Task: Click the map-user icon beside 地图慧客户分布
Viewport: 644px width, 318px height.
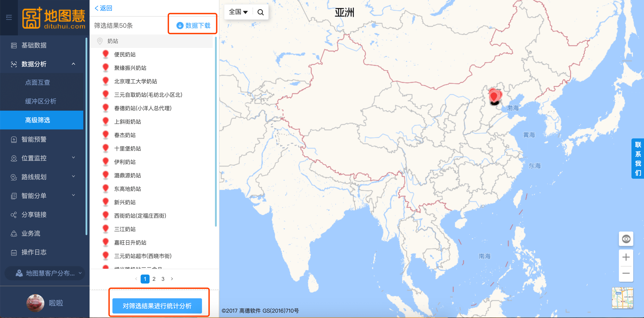Action: pyautogui.click(x=19, y=273)
